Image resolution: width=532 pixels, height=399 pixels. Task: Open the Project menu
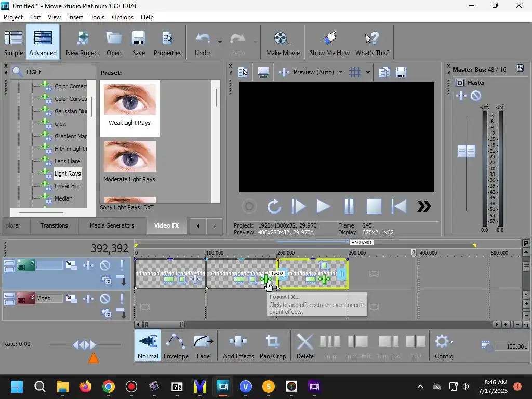point(13,17)
